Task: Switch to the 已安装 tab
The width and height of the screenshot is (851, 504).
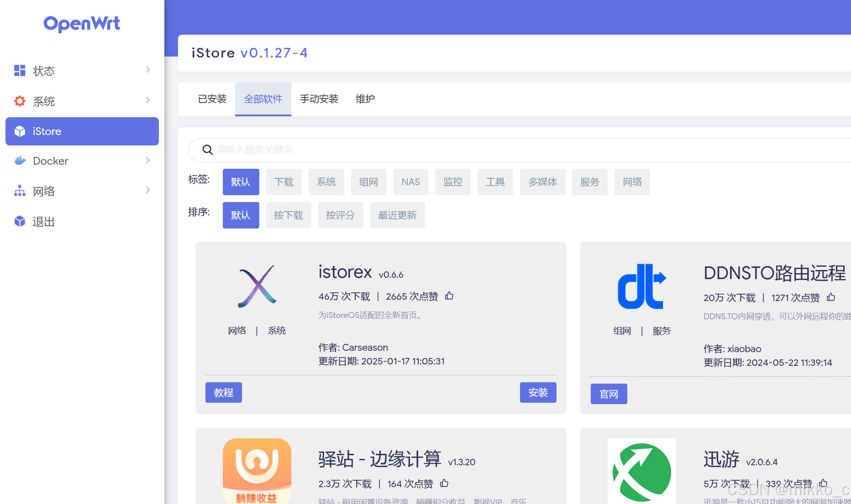Action: pos(212,99)
